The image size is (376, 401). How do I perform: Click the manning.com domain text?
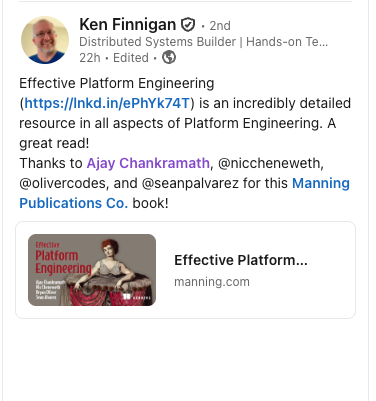point(212,282)
